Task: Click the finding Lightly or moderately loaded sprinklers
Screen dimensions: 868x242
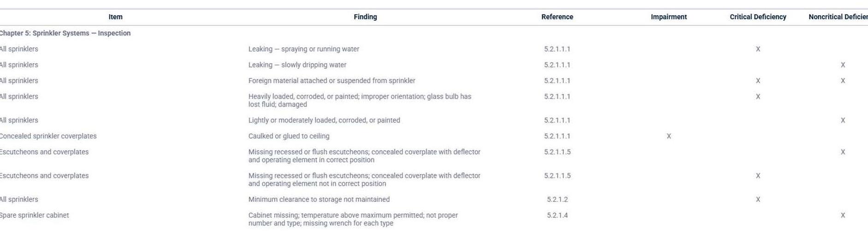Action: pos(324,121)
